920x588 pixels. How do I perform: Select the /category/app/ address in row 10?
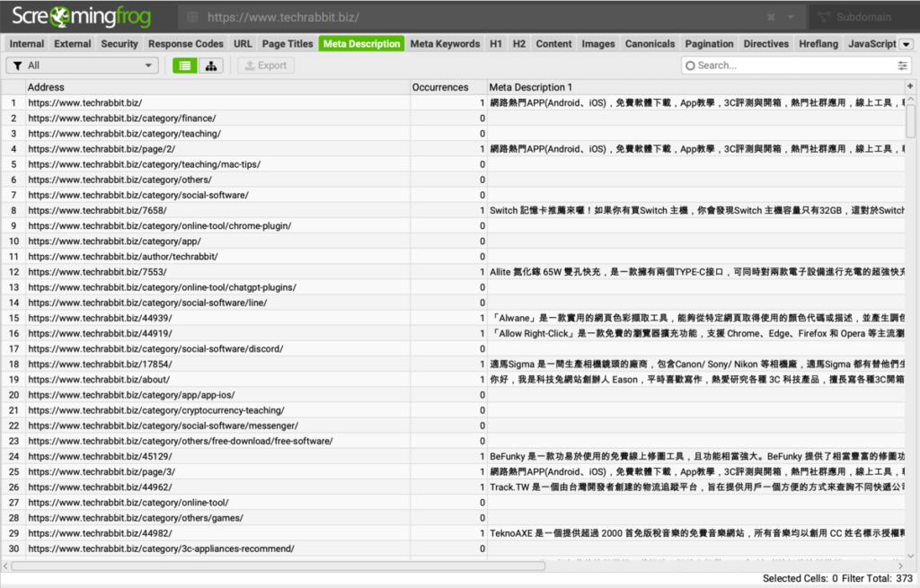click(x=114, y=241)
